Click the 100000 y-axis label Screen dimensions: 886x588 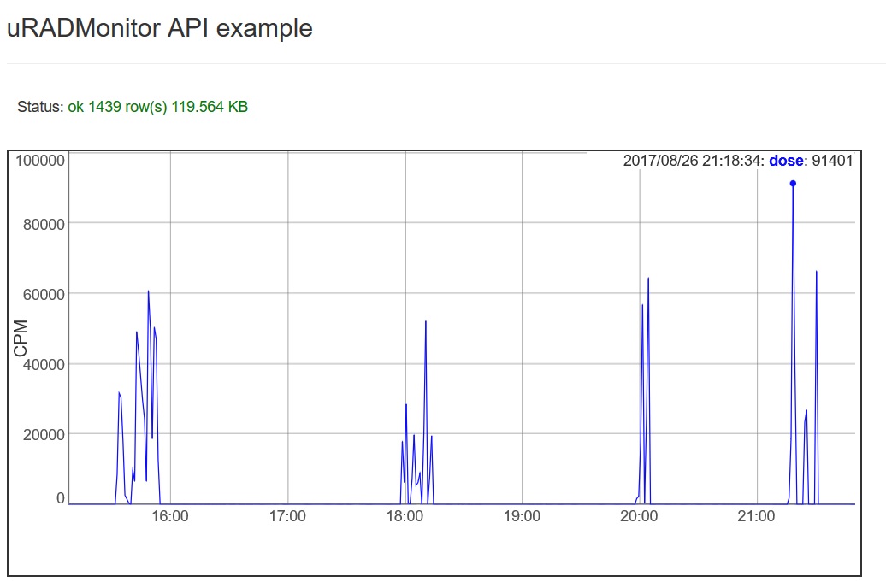(40, 161)
